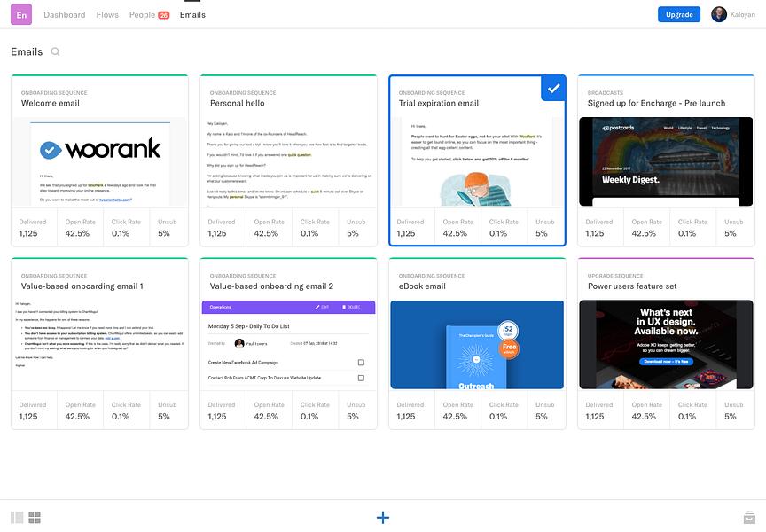Open Signed up for Encharge email preview
The height and width of the screenshot is (532, 766).
666,161
